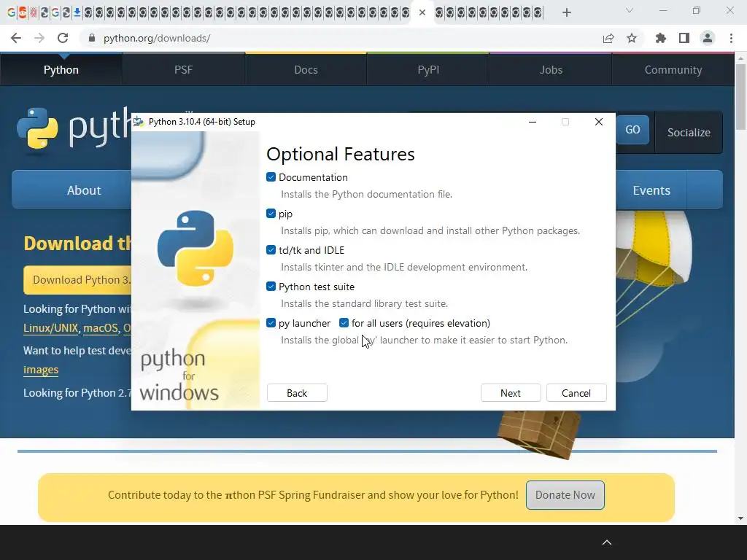Image resolution: width=747 pixels, height=560 pixels.
Task: Uncheck the Python test suite checkbox
Action: (271, 286)
